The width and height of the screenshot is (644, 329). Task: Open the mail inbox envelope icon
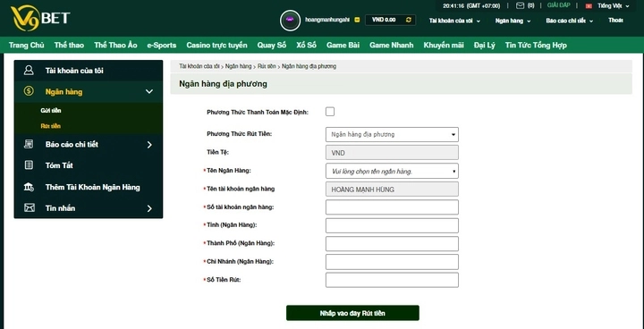click(x=521, y=5)
